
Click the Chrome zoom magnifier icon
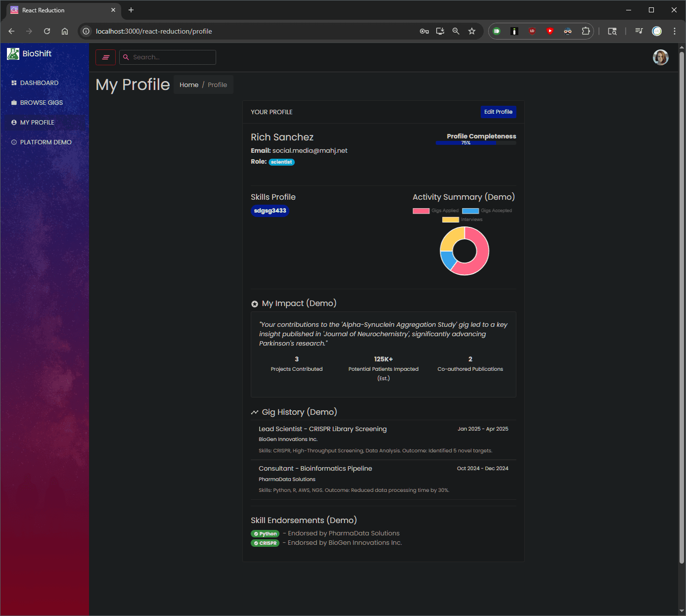(456, 31)
